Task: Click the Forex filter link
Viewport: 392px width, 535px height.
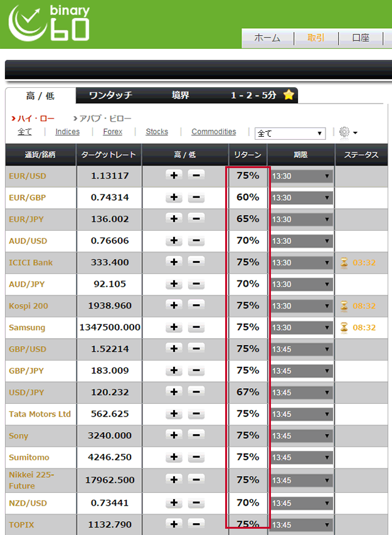Action: pos(113,132)
